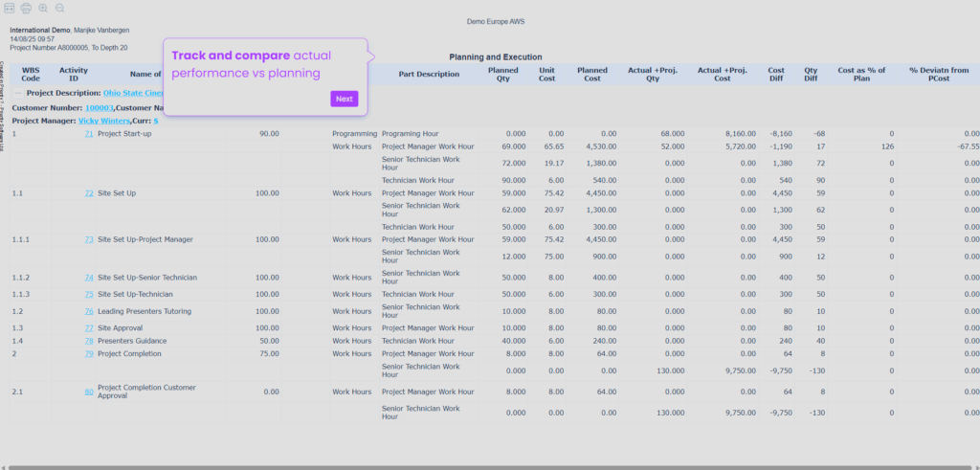This screenshot has width=980, height=470.
Task: Click the Actual +Proj. Cost column header
Action: click(723, 75)
